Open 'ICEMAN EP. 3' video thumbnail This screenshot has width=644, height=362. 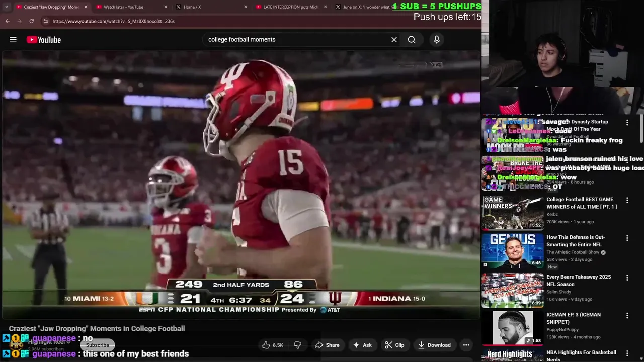[513, 328]
